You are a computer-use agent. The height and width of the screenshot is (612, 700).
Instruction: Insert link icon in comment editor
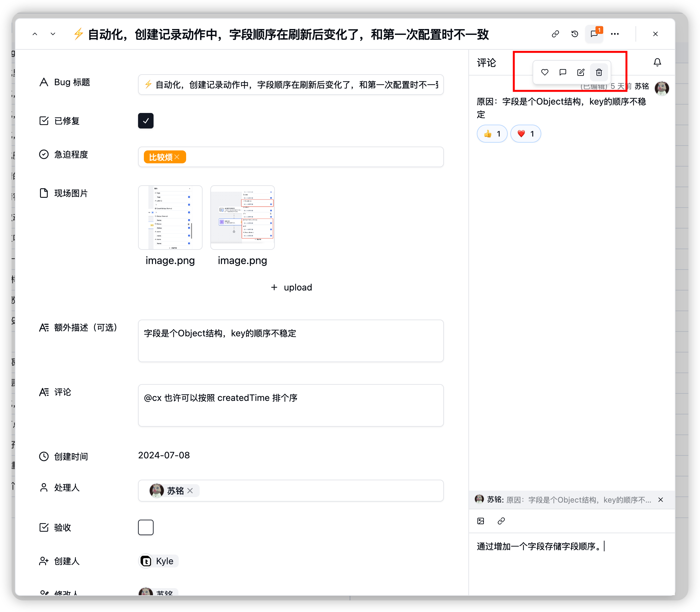point(501,521)
